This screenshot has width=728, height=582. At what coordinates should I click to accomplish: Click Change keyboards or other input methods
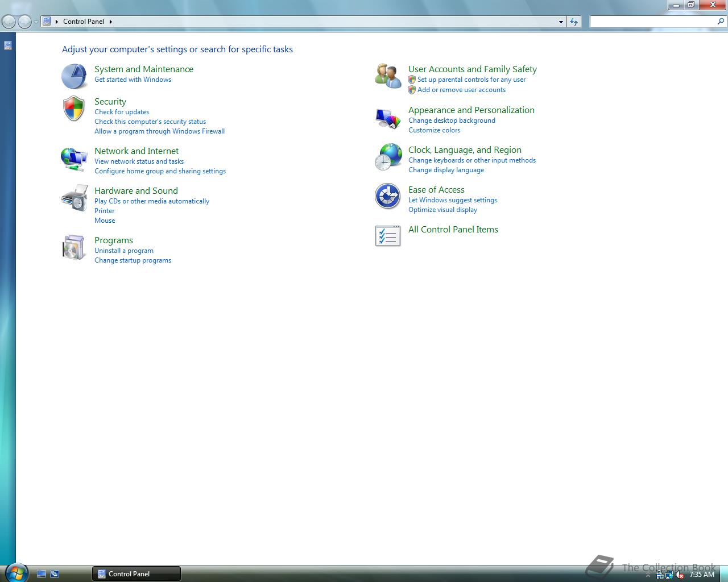pyautogui.click(x=472, y=160)
